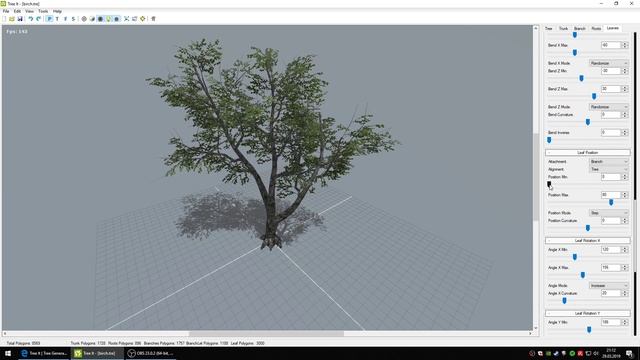Open the Alignment dropdown

[609, 169]
